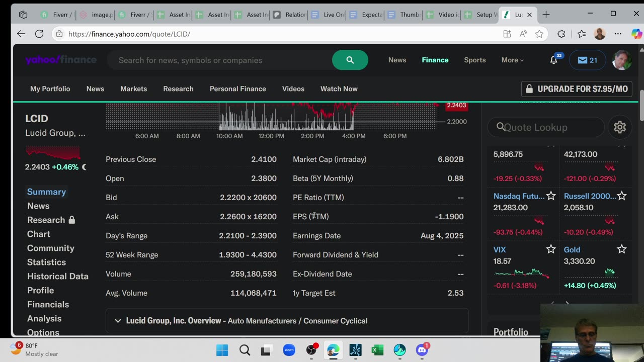The width and height of the screenshot is (644, 362).
Task: Switch to the Setup W browser tab
Action: pos(480,15)
